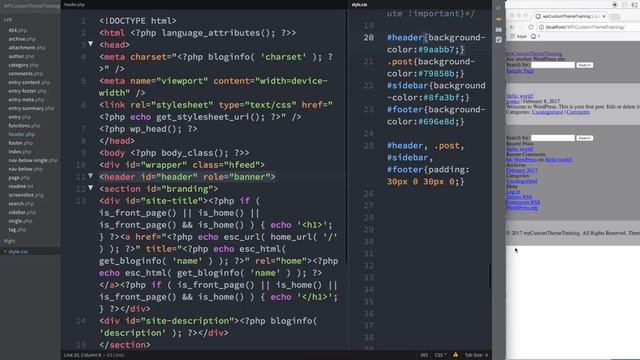Image resolution: width=640 pixels, height=360 pixels.
Task: Collapse the section fold on line 12
Action: (91, 188)
